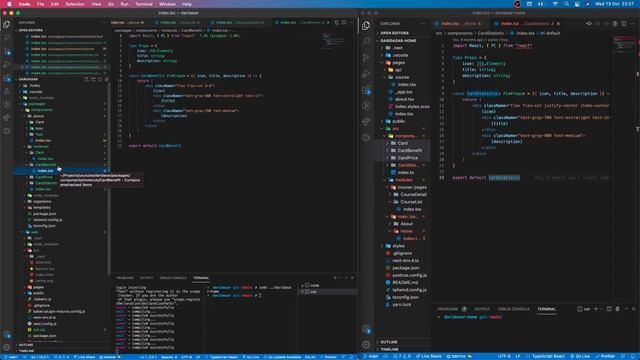Select TERMINAL tab in left window panel
The width and height of the screenshot is (640, 360).
[x=200, y=278]
